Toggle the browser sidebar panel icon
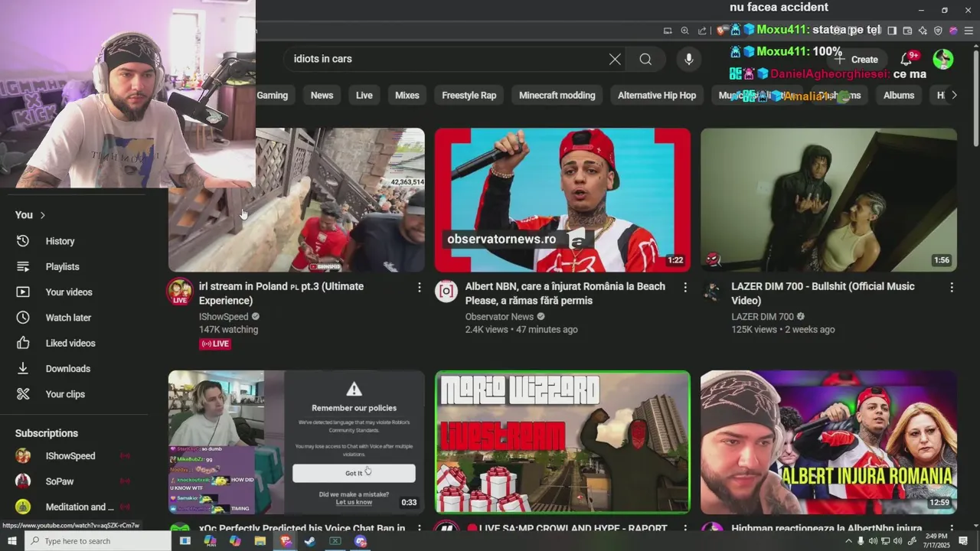This screenshot has width=980, height=551. point(892,31)
